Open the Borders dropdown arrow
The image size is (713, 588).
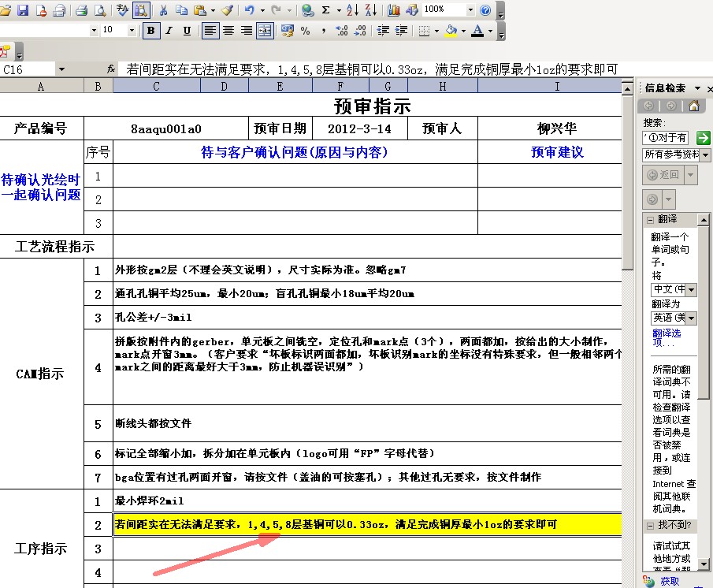point(437,31)
